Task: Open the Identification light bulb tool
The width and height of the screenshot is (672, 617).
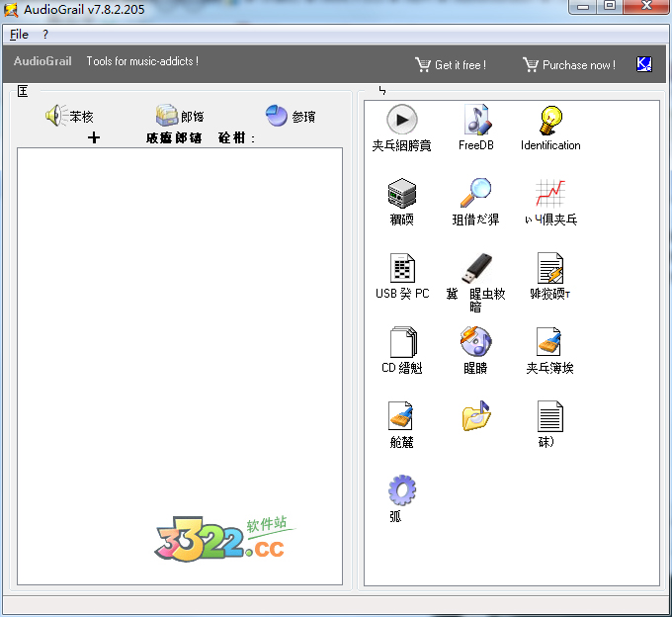Action: tap(550, 128)
